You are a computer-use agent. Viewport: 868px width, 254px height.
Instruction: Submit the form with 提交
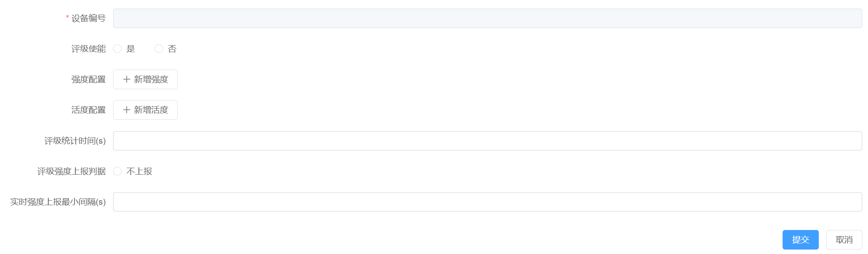coord(800,240)
